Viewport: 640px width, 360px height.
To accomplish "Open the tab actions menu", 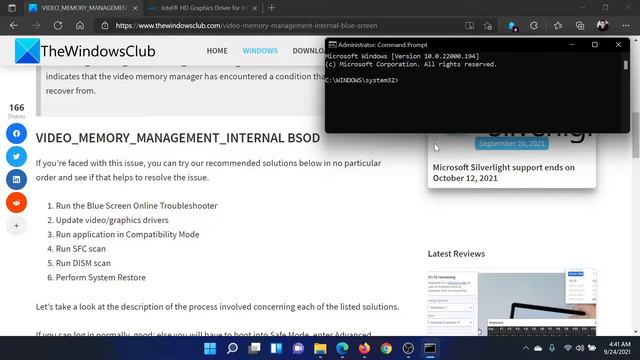I will point(12,8).
